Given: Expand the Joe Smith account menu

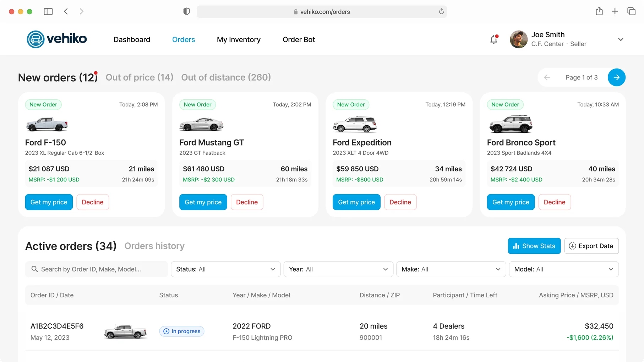Looking at the screenshot, I should [x=621, y=39].
